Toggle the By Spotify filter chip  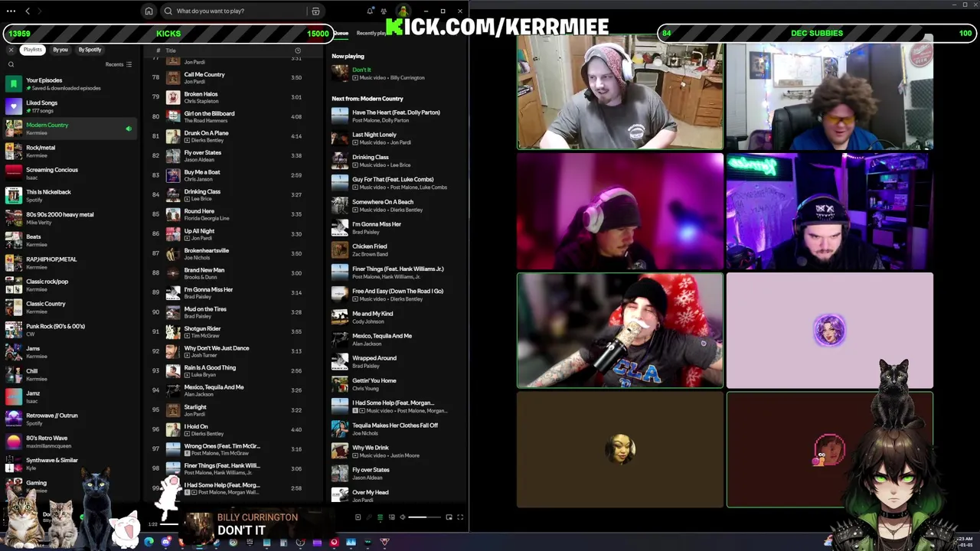[90, 50]
